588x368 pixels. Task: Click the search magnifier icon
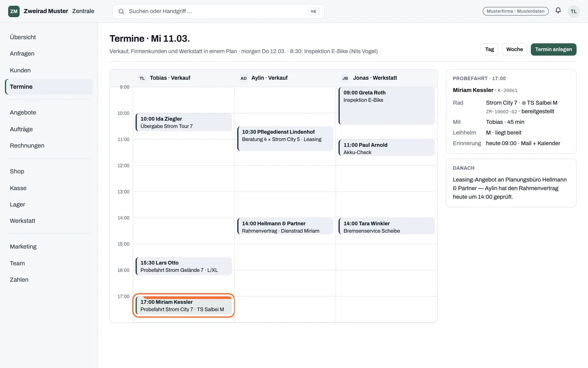point(121,11)
